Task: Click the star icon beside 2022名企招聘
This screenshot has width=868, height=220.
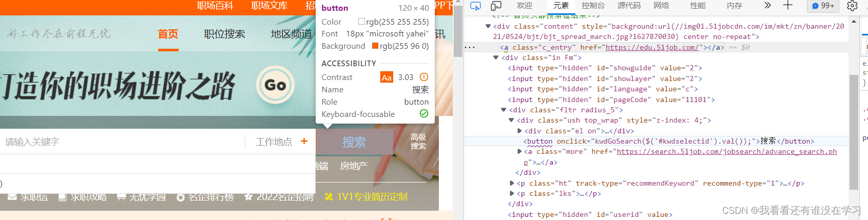Action: pos(248,197)
